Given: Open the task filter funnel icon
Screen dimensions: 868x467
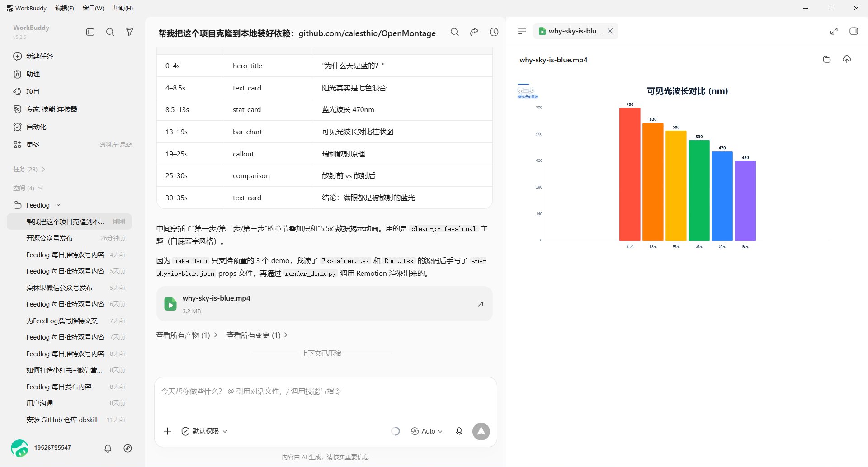Looking at the screenshot, I should pos(129,32).
